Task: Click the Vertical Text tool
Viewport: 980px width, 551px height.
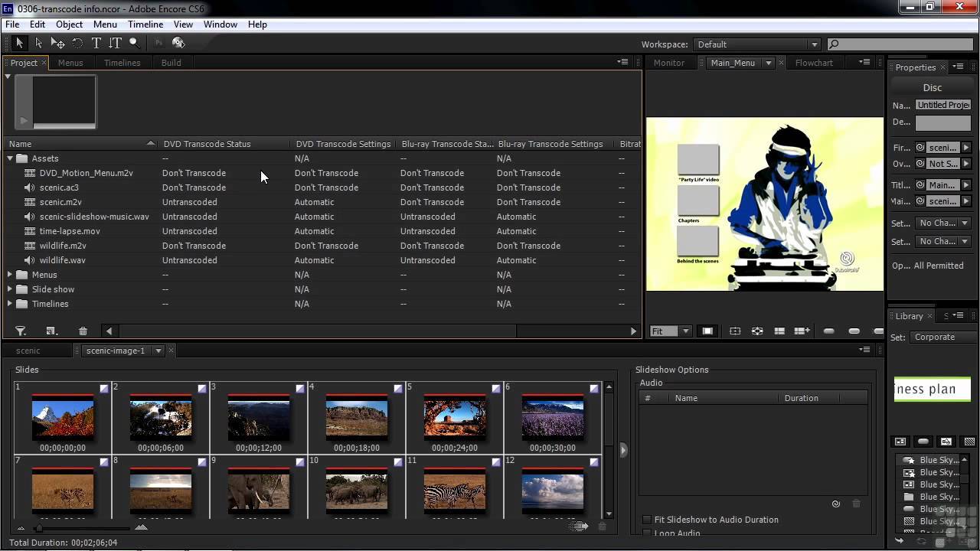Action: click(x=115, y=44)
